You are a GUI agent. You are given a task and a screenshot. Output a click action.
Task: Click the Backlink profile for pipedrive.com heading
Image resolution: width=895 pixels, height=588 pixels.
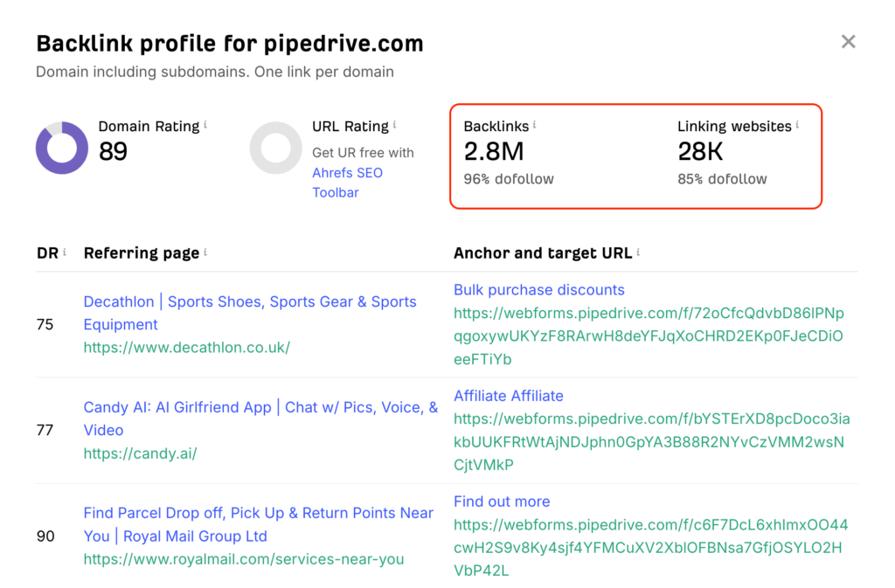(230, 44)
